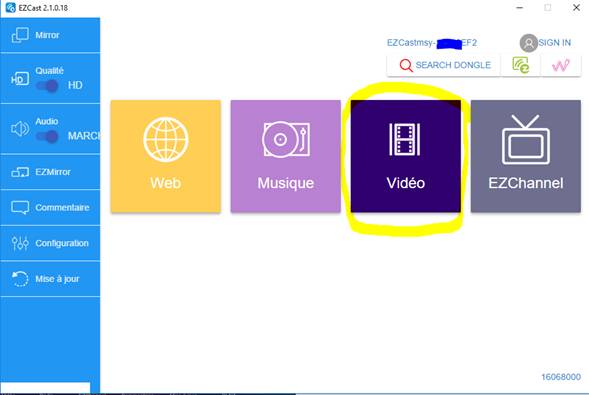
Task: Open EZMirror from the sidebar
Action: [50, 172]
